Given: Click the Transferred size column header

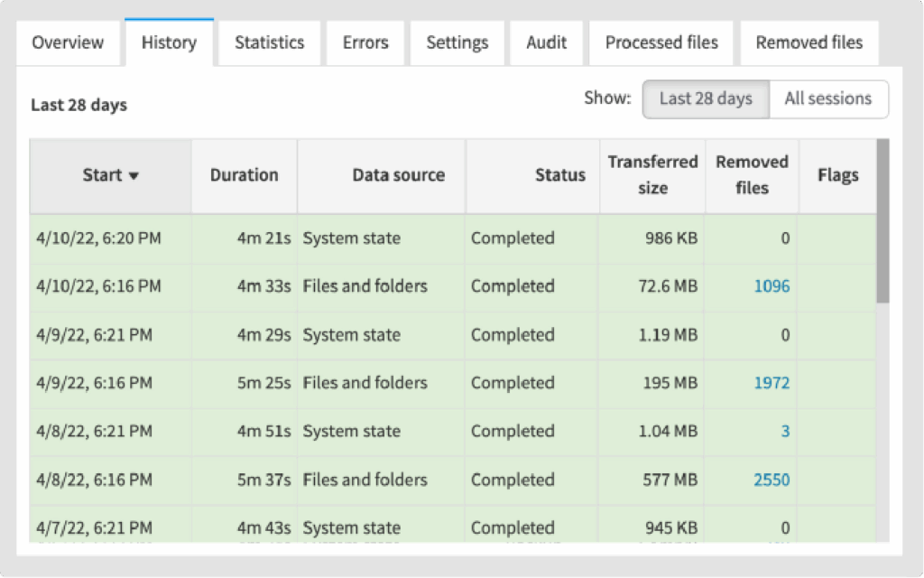Looking at the screenshot, I should pyautogui.click(x=651, y=176).
